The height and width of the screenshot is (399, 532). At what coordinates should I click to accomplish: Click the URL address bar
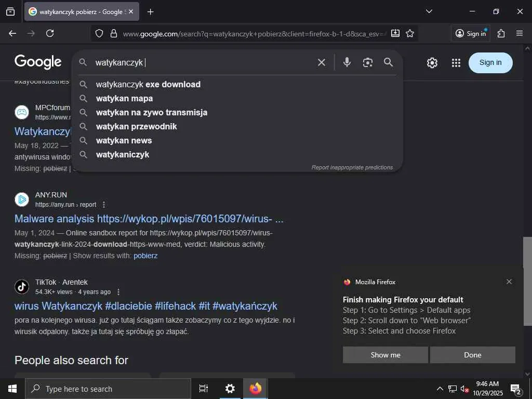point(254,34)
